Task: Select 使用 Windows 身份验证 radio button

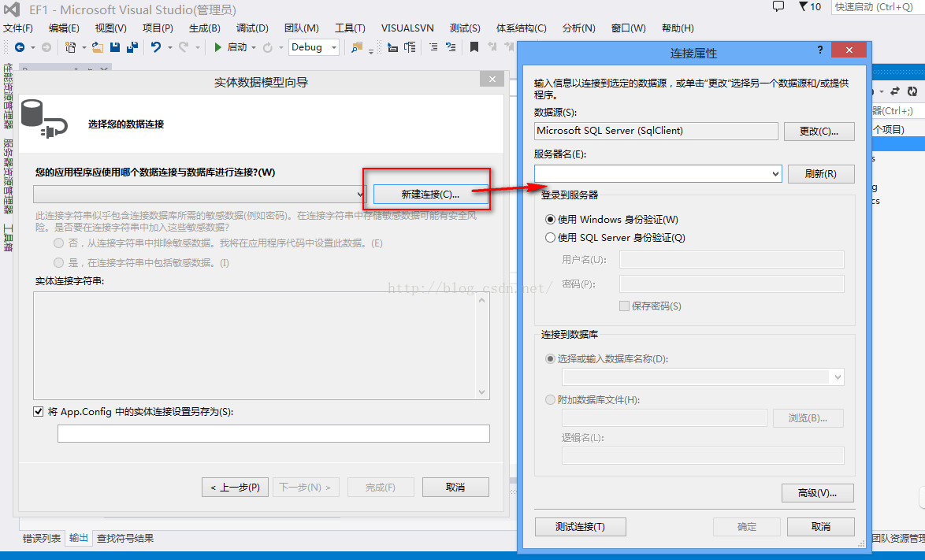Action: [x=550, y=219]
